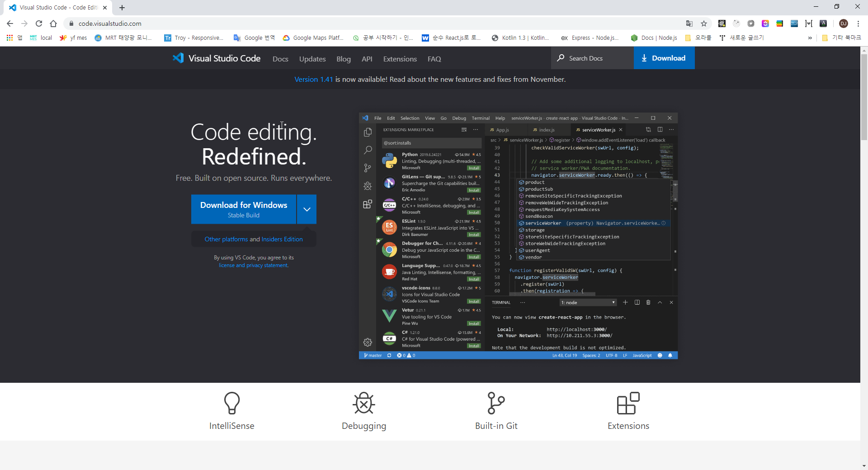The image size is (868, 470).
Task: Follow the Version 1.41 link
Action: 314,79
